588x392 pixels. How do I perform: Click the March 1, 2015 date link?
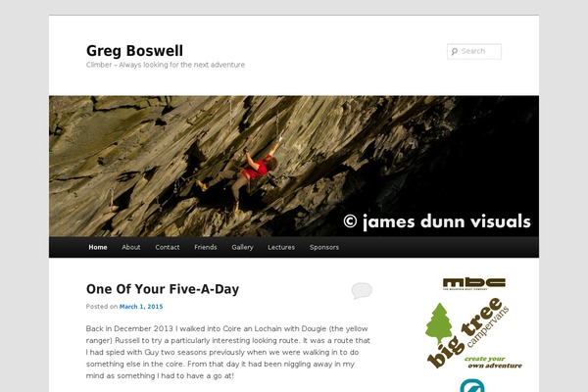pos(141,307)
